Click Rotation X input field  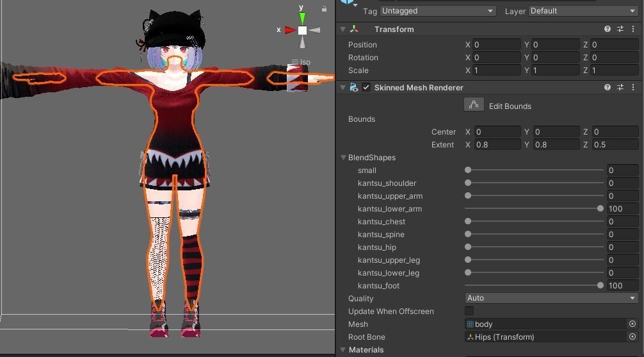pos(497,57)
